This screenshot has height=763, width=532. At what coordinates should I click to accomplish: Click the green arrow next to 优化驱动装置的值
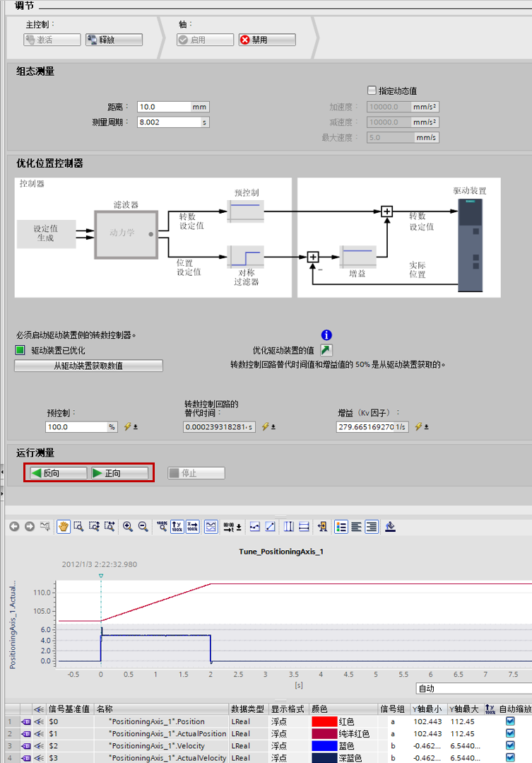tap(326, 350)
